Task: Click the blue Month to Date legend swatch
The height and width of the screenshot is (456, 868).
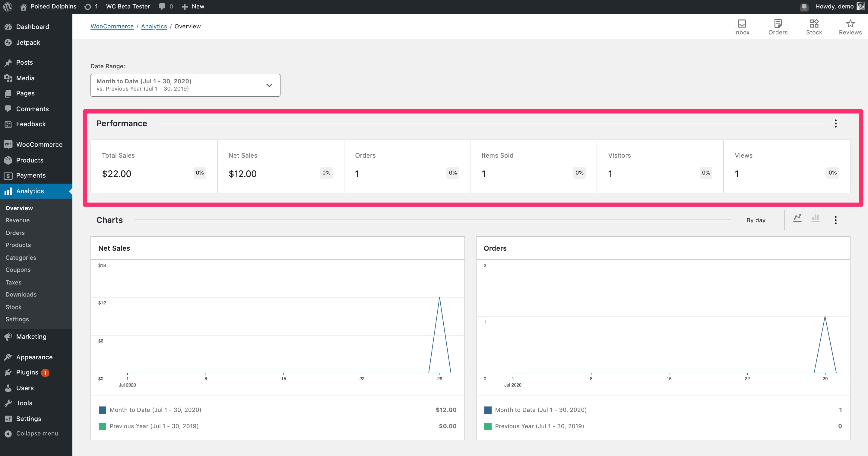Action: pos(103,410)
